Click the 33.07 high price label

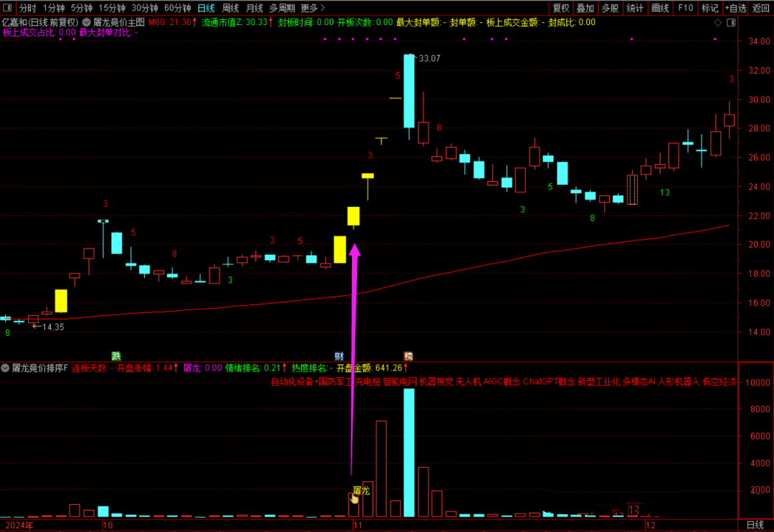tap(429, 58)
